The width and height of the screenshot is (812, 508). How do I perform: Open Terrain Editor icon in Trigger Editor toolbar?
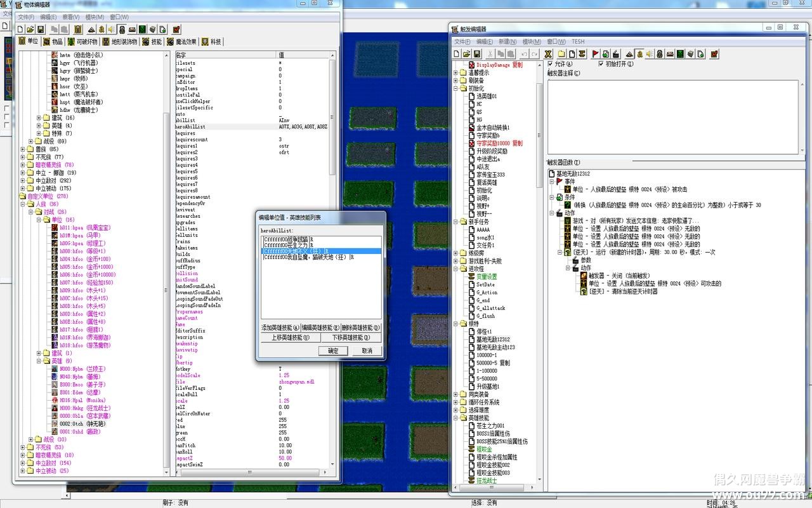click(x=629, y=54)
